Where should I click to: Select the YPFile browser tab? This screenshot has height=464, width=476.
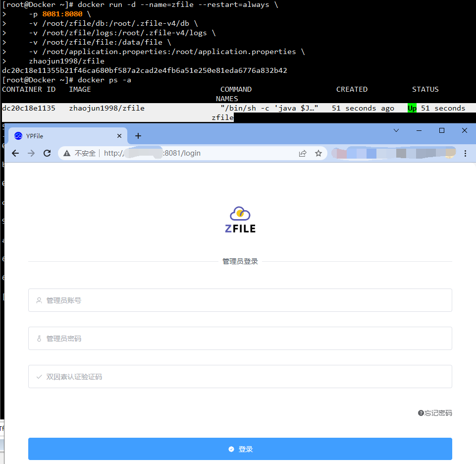[68, 136]
